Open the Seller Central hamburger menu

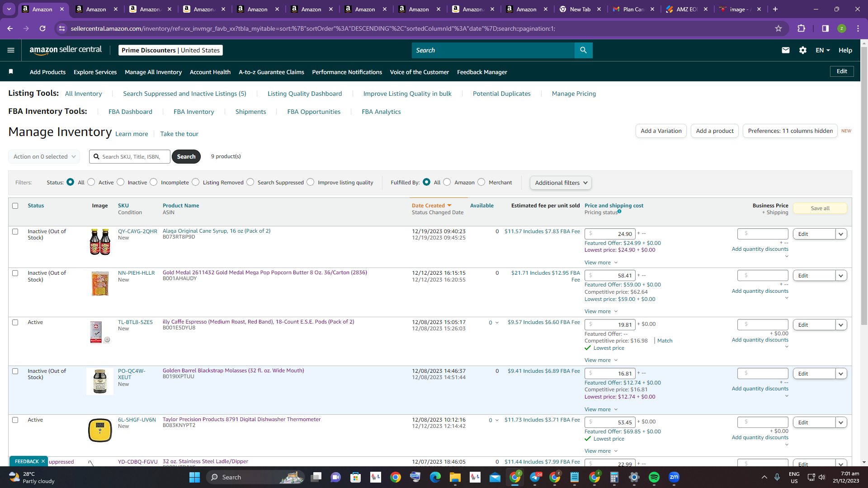click(11, 50)
